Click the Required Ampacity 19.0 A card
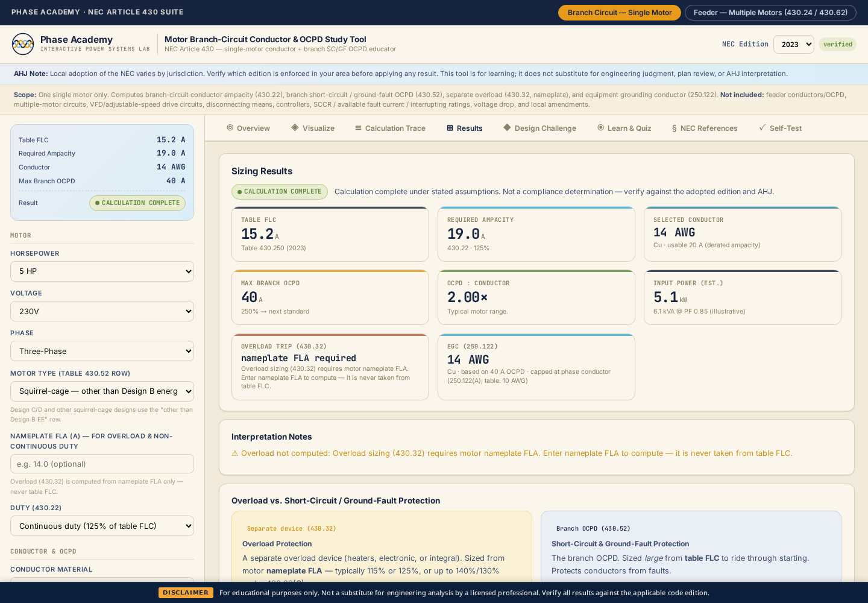Screen dimensions: 868x603 [536, 234]
